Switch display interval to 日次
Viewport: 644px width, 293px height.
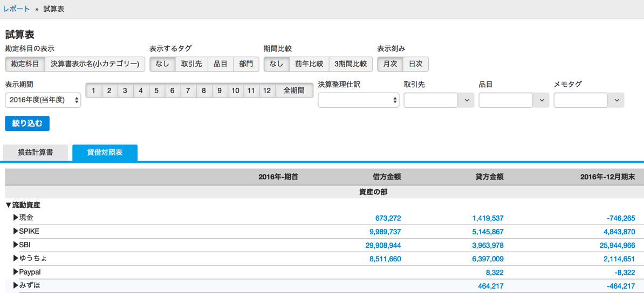(416, 65)
